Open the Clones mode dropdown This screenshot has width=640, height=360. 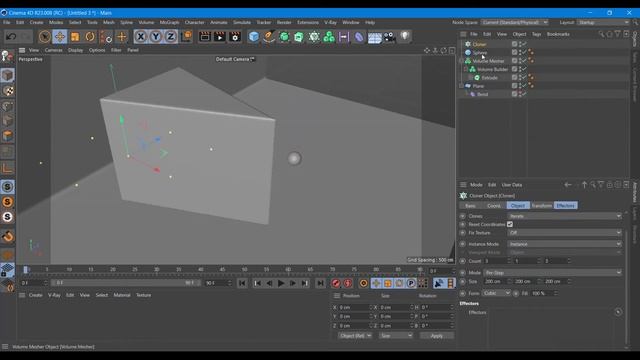coord(564,216)
